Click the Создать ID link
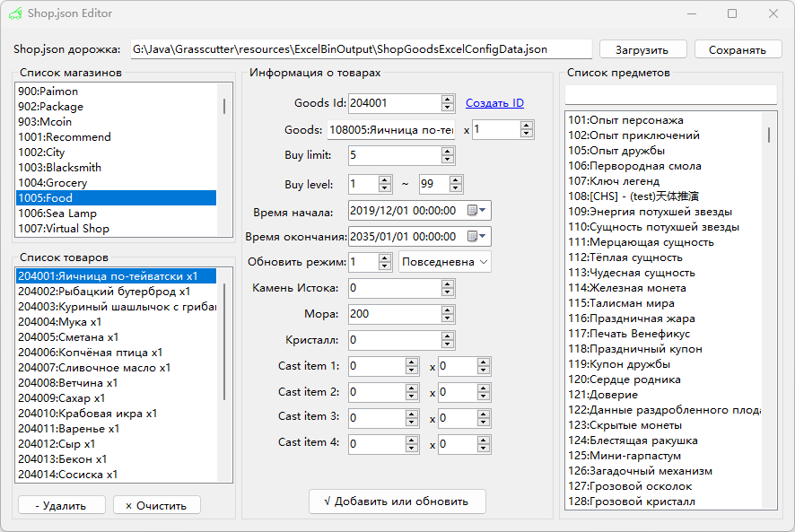795x532 pixels. 494,103
